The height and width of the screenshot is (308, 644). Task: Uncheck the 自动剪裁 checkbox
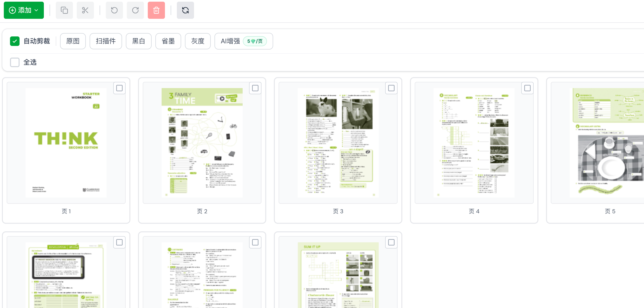[15, 41]
